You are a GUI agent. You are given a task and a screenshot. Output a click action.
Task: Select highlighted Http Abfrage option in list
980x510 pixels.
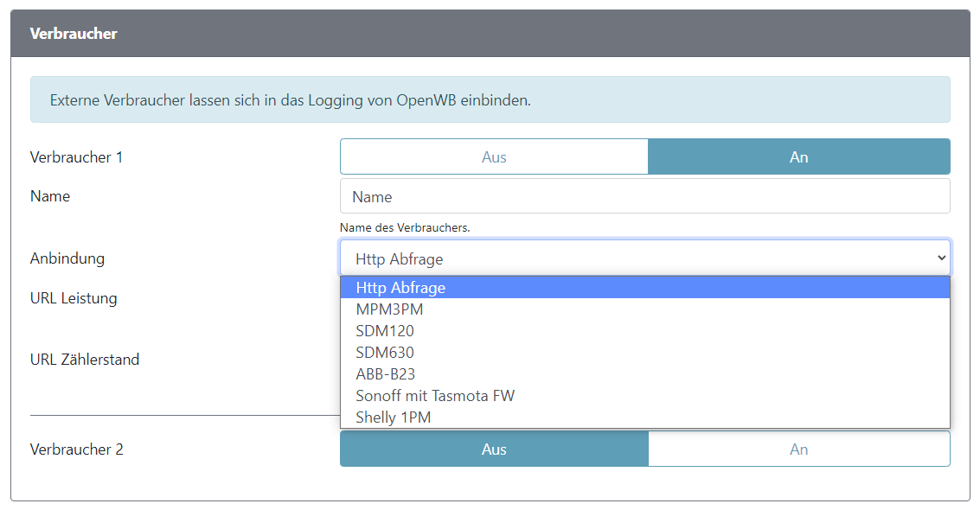click(400, 288)
